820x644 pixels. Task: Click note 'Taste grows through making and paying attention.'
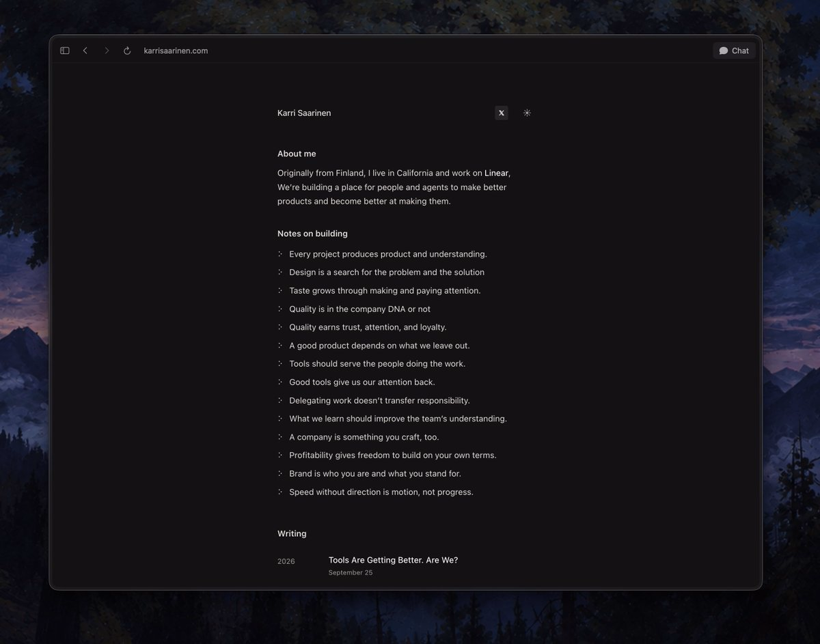pos(385,291)
